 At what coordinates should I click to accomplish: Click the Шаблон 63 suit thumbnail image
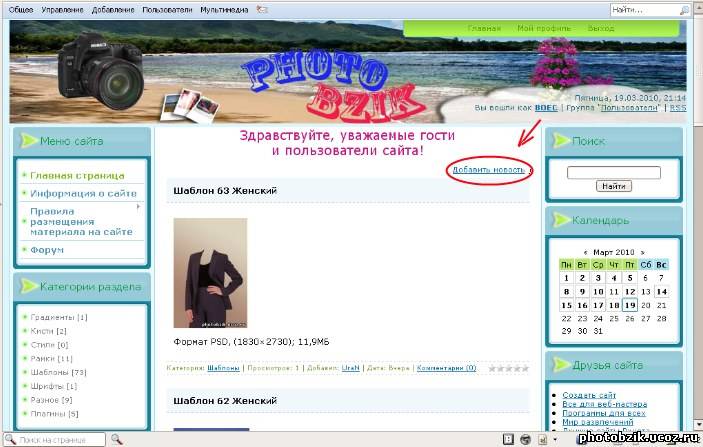tap(210, 273)
